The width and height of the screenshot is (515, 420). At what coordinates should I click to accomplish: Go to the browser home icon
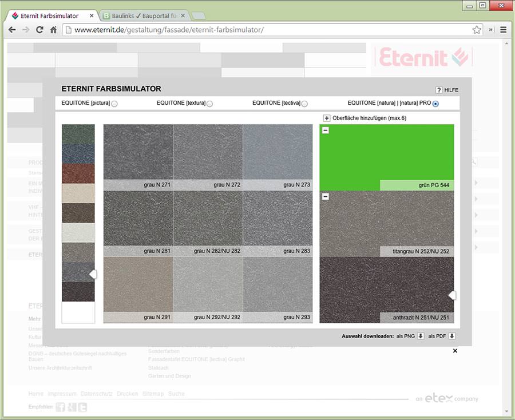tap(53, 30)
